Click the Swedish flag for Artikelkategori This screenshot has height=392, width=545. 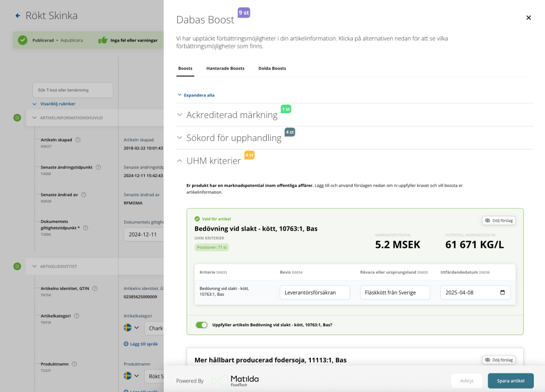coord(128,328)
